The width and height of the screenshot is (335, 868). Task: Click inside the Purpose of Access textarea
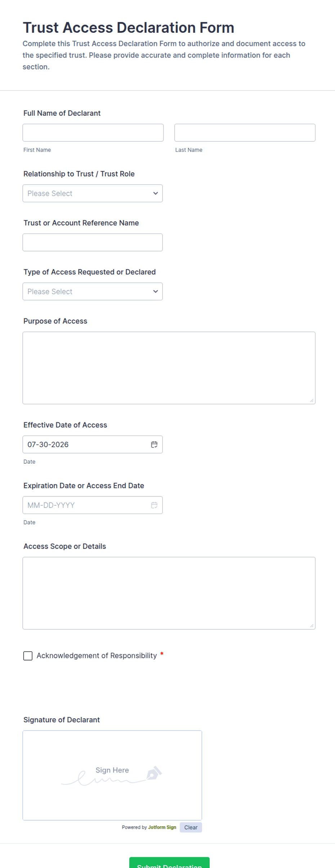click(x=169, y=368)
